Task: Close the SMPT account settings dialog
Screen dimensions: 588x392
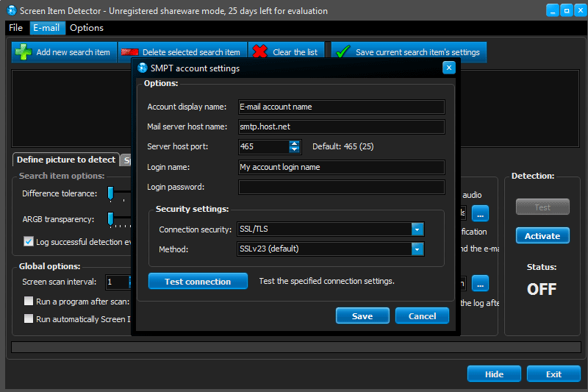Action: tap(449, 68)
